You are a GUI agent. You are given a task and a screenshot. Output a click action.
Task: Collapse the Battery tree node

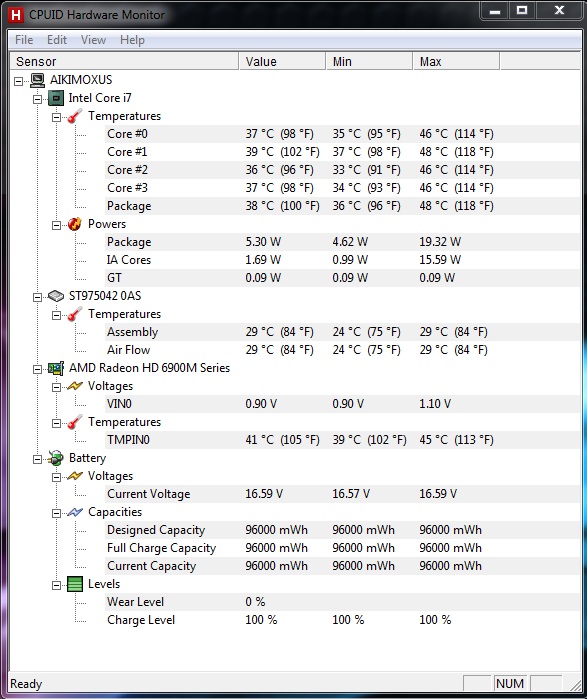[37, 459]
